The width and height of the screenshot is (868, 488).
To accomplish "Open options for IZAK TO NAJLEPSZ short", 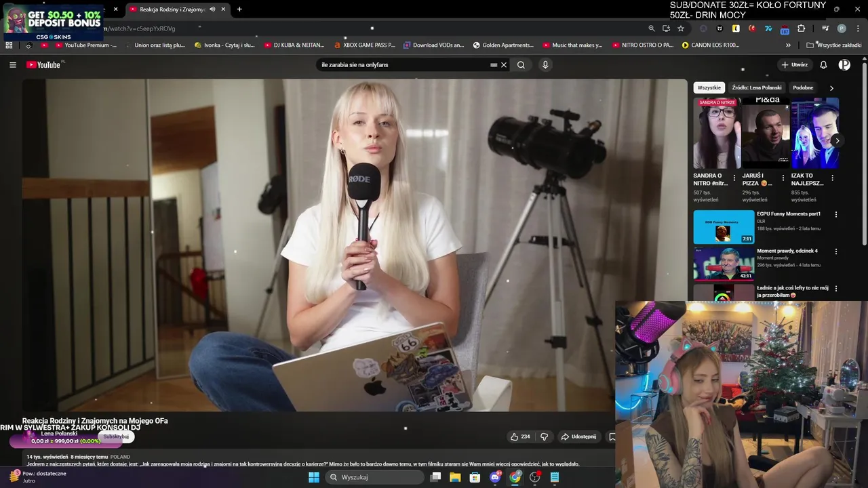I will click(832, 178).
